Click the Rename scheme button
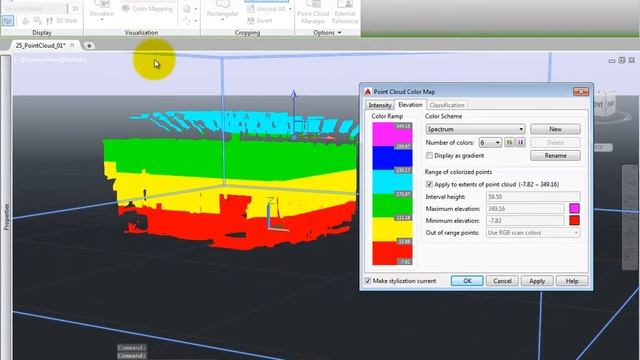Viewport: 640px width, 360px height. point(555,156)
